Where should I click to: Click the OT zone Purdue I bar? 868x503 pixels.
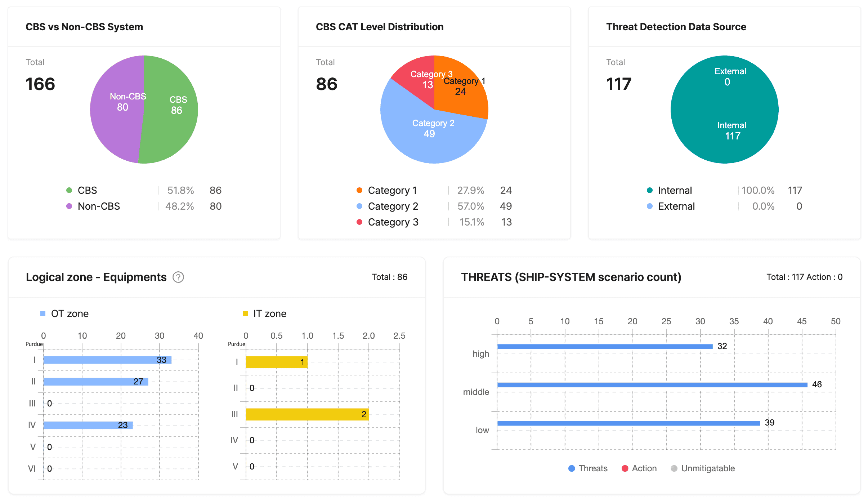click(x=107, y=360)
